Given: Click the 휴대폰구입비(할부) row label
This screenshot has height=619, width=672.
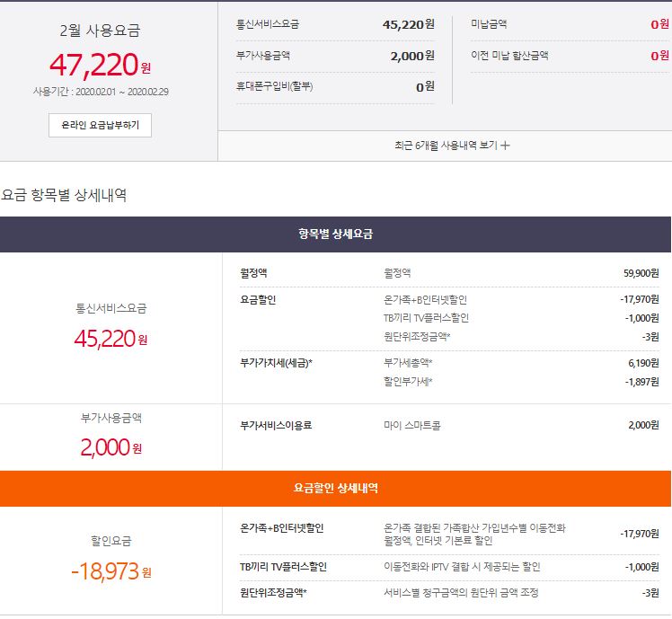Looking at the screenshot, I should pyautogui.click(x=275, y=87).
